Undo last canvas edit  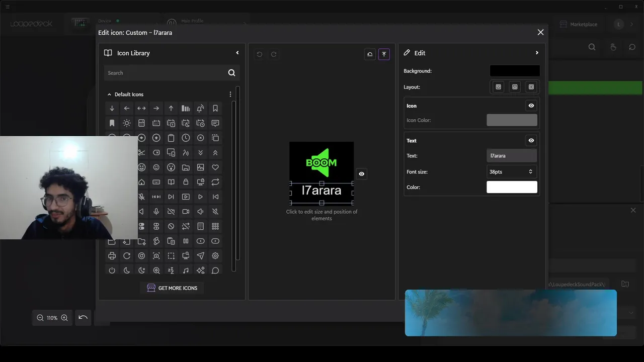coord(260,54)
